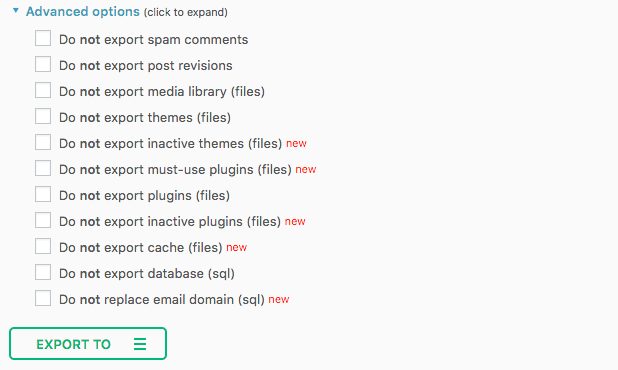Screen dimensions: 618x370
Task: Check Do not export post revisions
Action: (x=43, y=64)
